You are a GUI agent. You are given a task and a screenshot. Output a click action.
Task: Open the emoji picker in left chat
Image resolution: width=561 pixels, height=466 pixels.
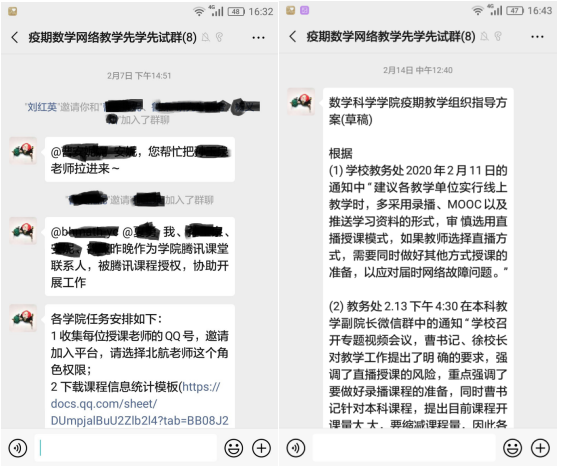[234, 448]
